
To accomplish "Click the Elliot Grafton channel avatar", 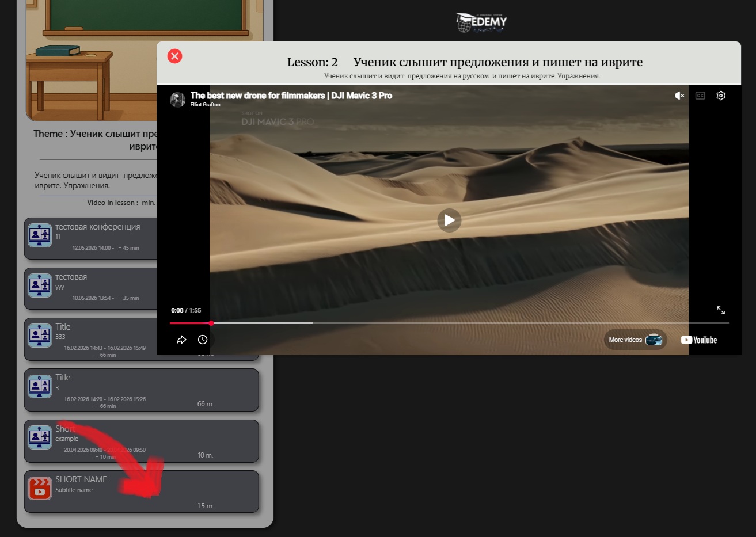I will (177, 99).
